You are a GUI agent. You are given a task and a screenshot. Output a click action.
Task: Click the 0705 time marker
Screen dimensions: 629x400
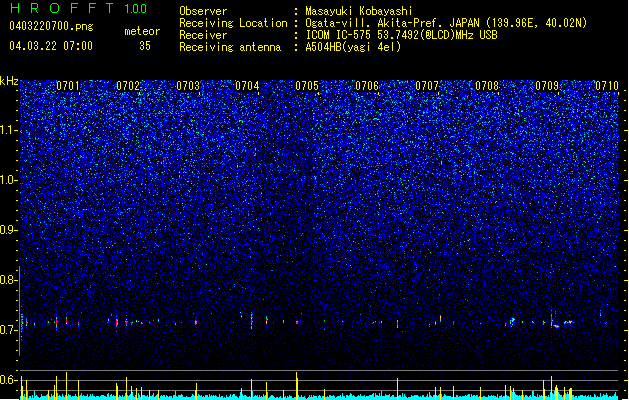[307, 86]
